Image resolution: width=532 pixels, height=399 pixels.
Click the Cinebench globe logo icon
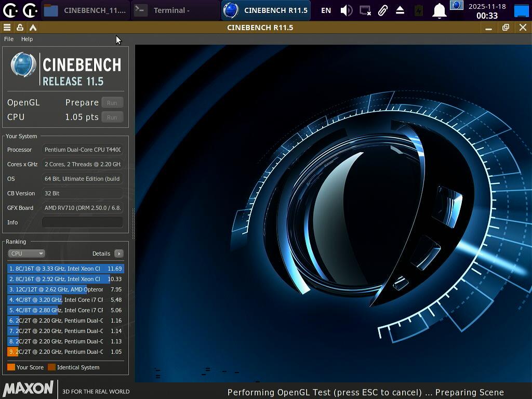tap(23, 65)
